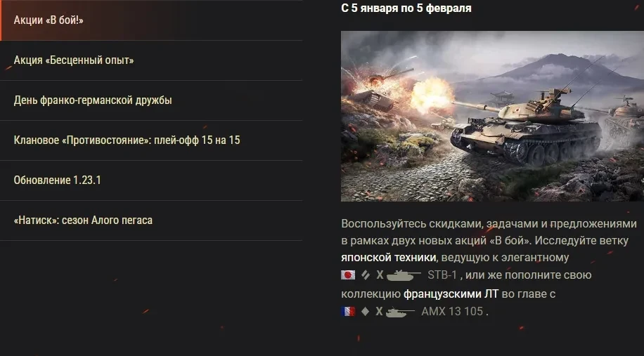The width and height of the screenshot is (644, 356).
Task: Click the French flag icon
Action: [348, 311]
